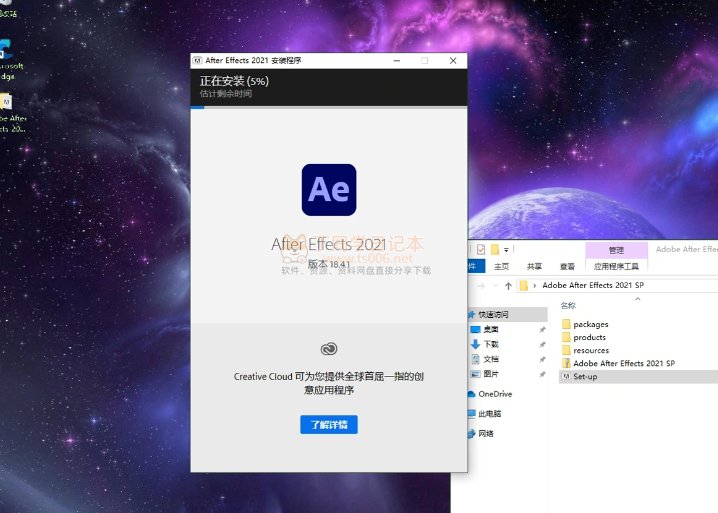Open the 应用程序工具 tab
The height and width of the screenshot is (513, 718).
tap(616, 266)
